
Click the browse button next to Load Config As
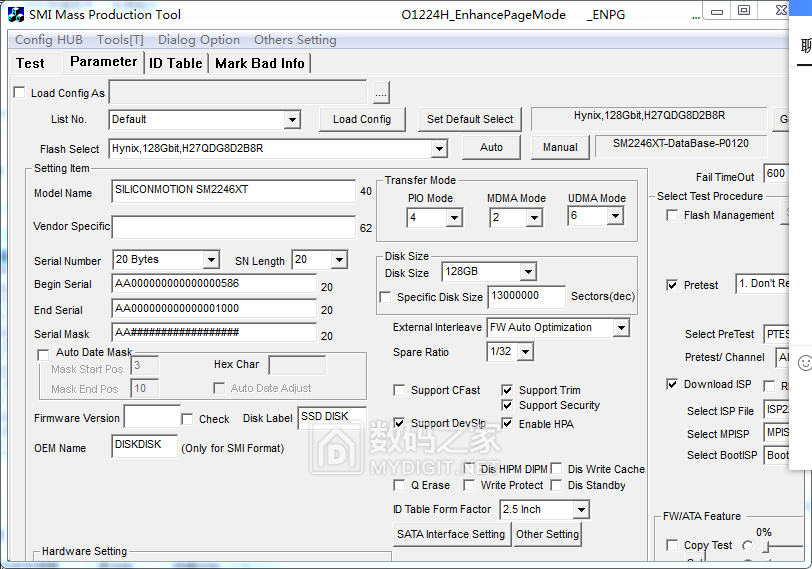click(x=381, y=93)
